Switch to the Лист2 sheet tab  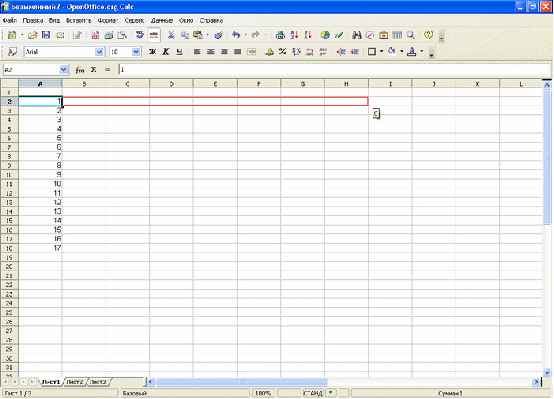tap(75, 382)
